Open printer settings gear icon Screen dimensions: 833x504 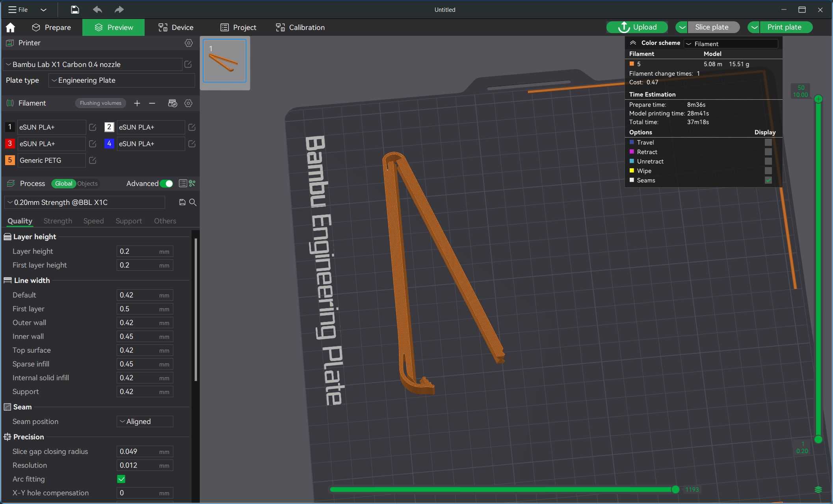click(189, 43)
